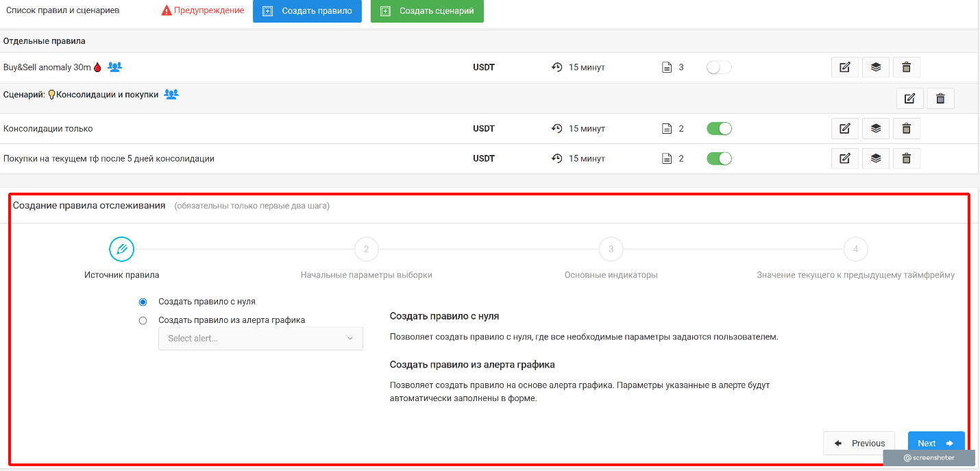Turn off Покупки на текущем тф toggle
980x471 pixels.
click(719, 158)
